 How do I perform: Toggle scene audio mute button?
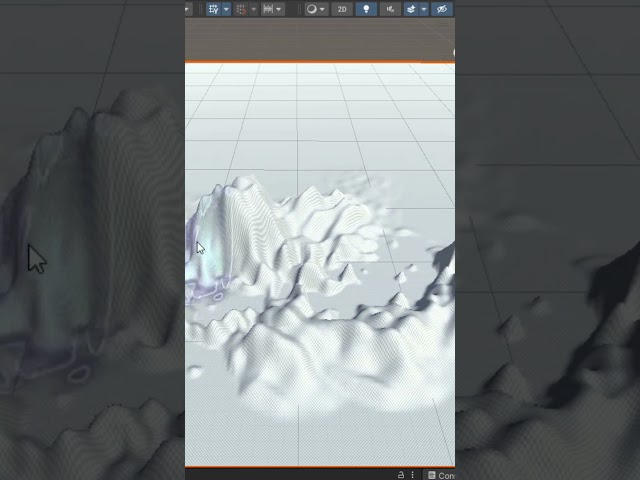390,9
